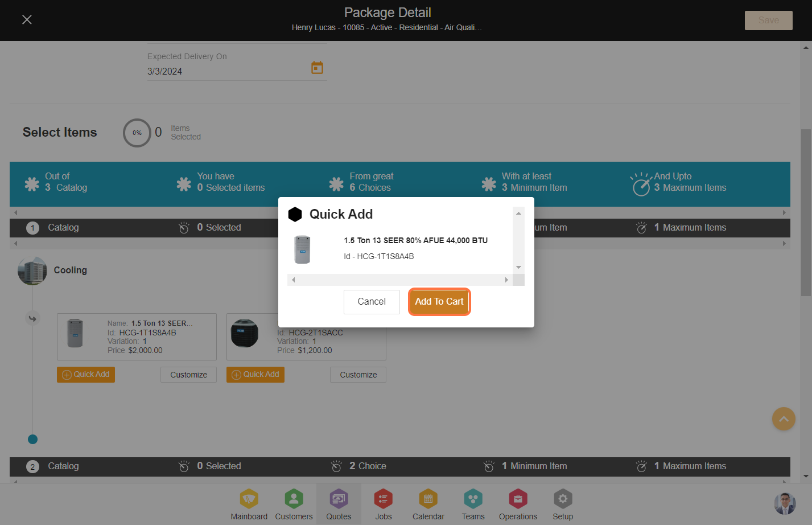Click the Out of 3 Catalog star icon
812x525 pixels.
(32, 184)
